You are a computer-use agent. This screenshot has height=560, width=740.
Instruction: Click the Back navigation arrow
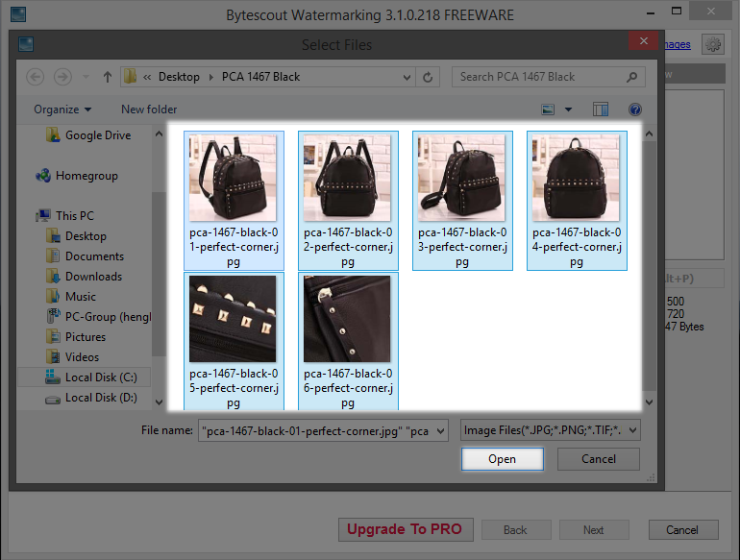[36, 77]
